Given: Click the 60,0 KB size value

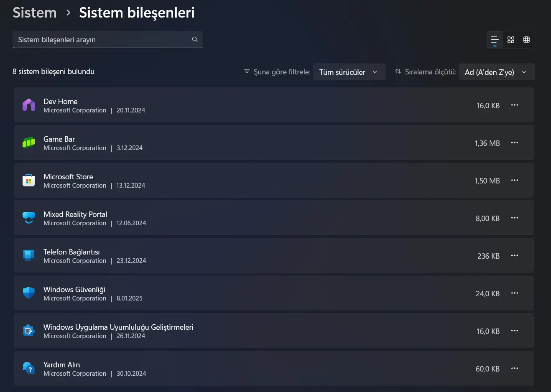Looking at the screenshot, I should coord(488,369).
